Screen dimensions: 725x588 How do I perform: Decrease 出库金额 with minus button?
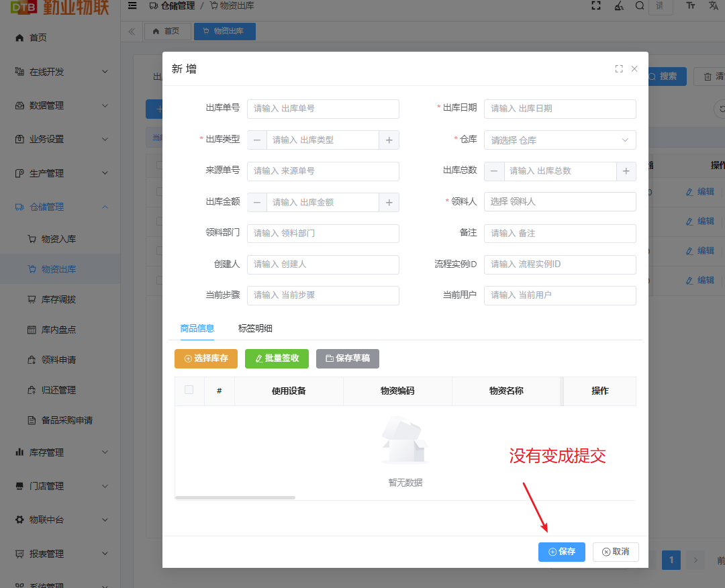(257, 203)
